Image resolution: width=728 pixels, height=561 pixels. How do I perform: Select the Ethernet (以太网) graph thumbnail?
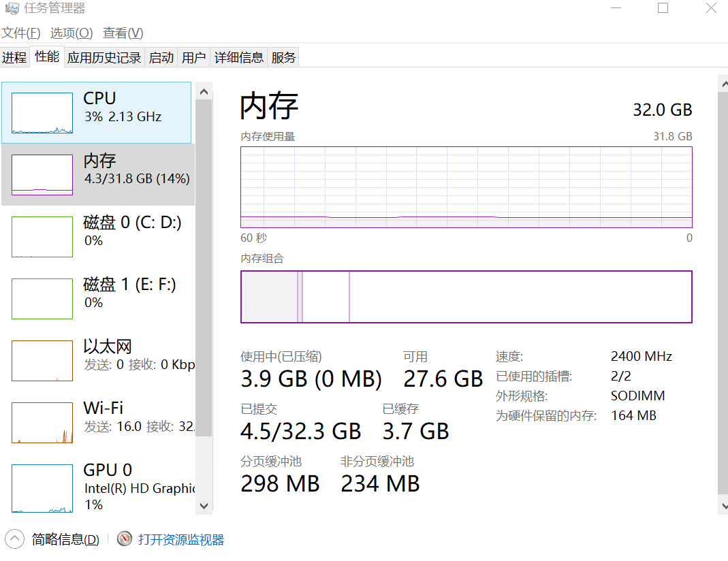42,361
